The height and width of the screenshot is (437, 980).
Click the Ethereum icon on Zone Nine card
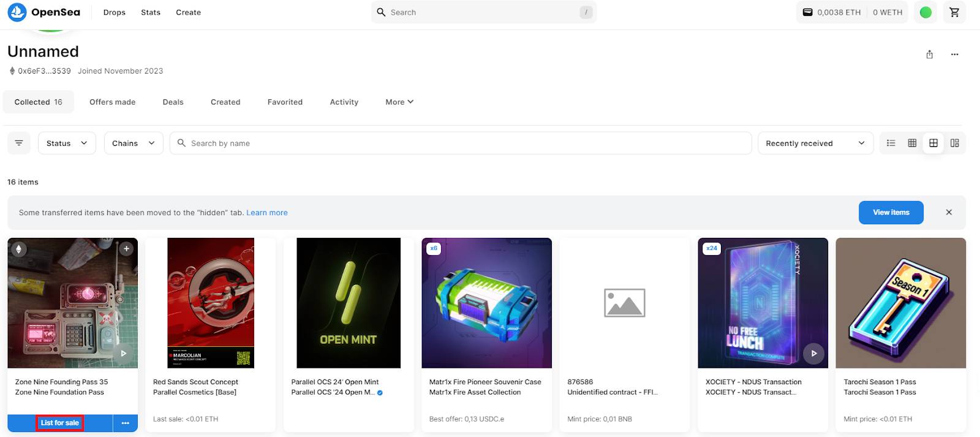click(x=18, y=249)
